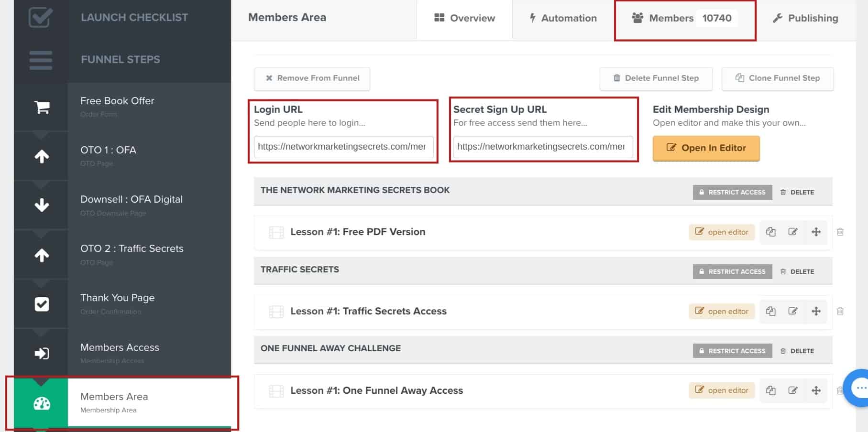Click the up arrow icon next to OTO 1
The width and height of the screenshot is (868, 432).
pos(42,156)
